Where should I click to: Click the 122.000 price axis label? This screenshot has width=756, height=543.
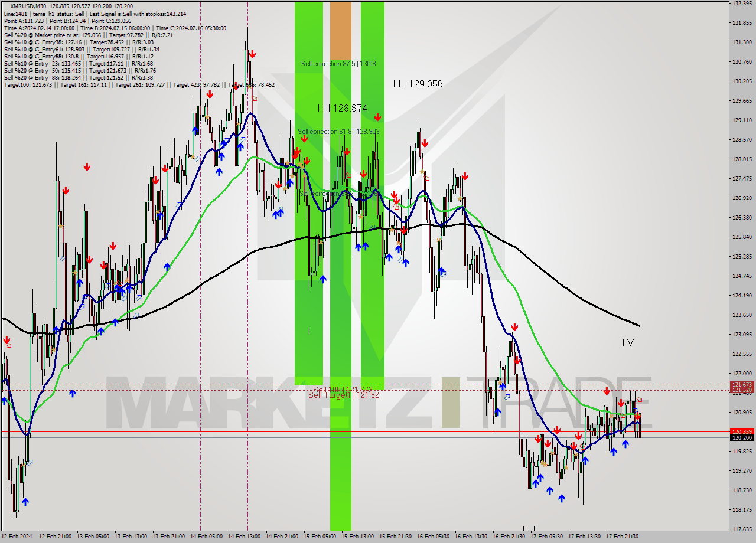742,374
